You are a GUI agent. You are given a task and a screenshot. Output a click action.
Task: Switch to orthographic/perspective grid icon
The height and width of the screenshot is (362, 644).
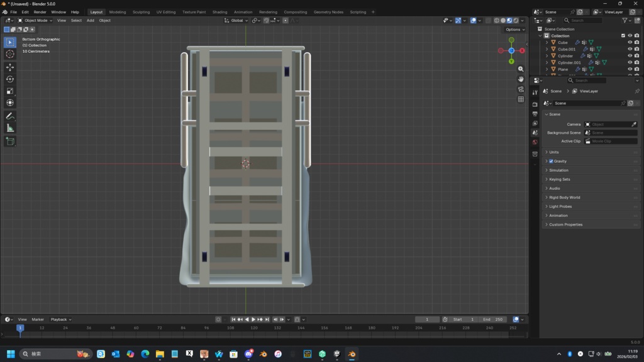coord(521,99)
